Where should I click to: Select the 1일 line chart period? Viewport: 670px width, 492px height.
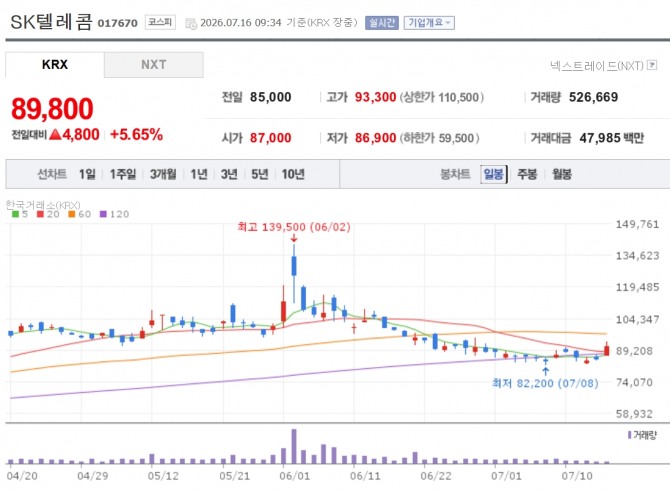[87, 174]
